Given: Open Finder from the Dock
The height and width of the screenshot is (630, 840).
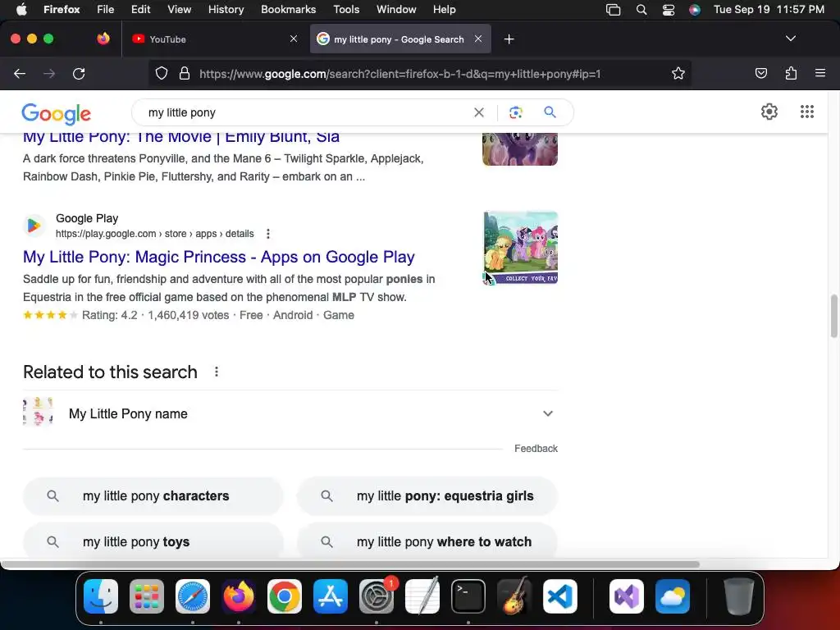Looking at the screenshot, I should (x=101, y=596).
